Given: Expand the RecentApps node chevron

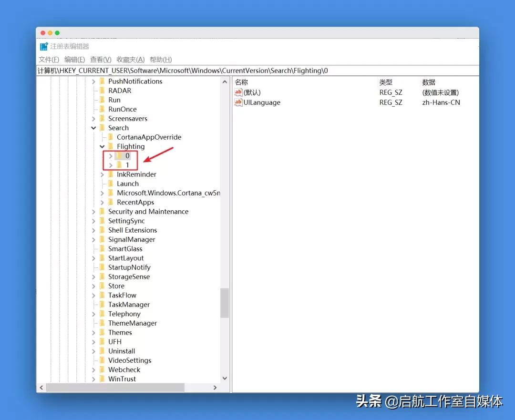Looking at the screenshot, I should coord(102,202).
